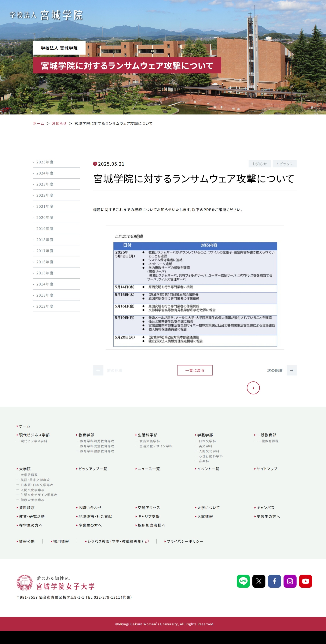This screenshot has width=326, height=644.
Task: Open 現代ビジネス学部 footer link
Action: point(33,435)
